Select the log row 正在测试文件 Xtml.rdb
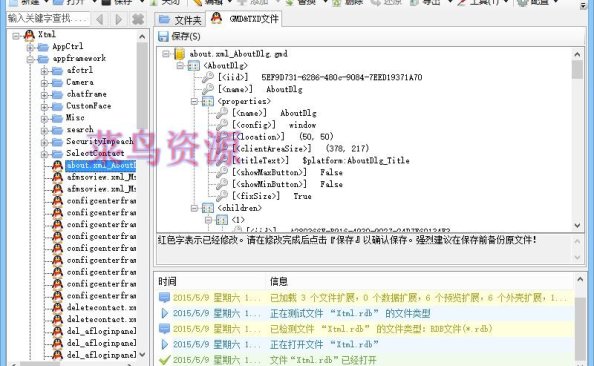The height and width of the screenshot is (366, 594). point(365,313)
